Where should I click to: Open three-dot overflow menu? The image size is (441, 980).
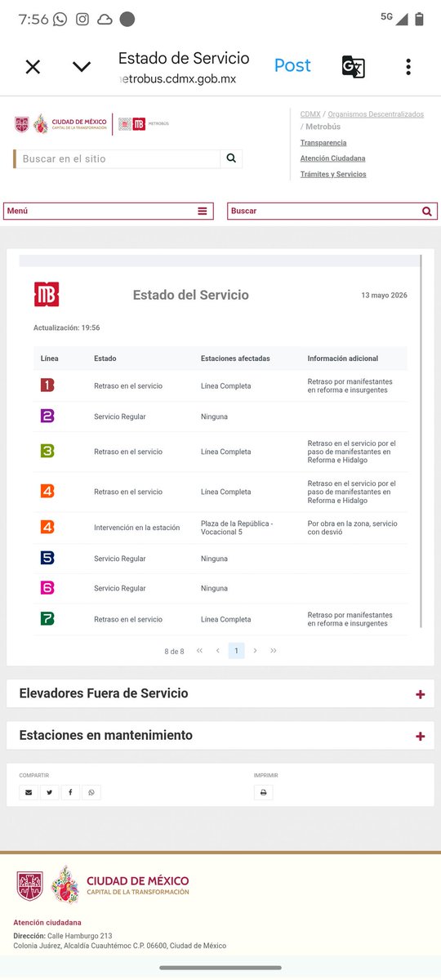pyautogui.click(x=408, y=67)
